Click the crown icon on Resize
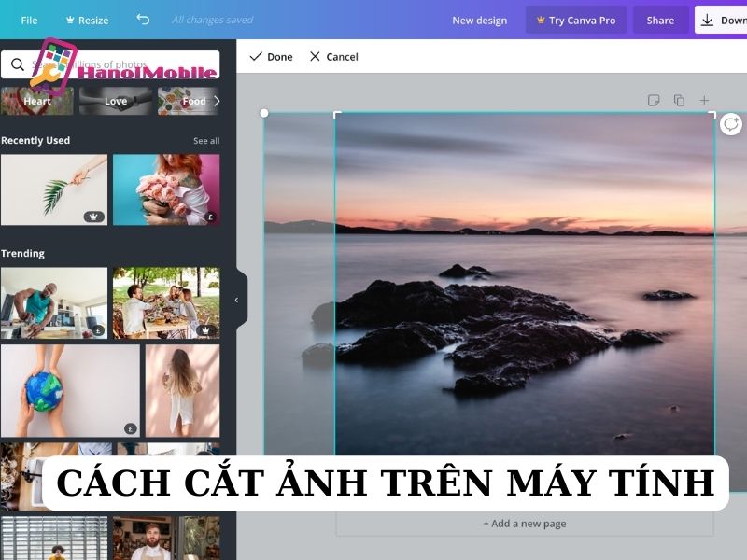The width and height of the screenshot is (747, 560). (70, 21)
